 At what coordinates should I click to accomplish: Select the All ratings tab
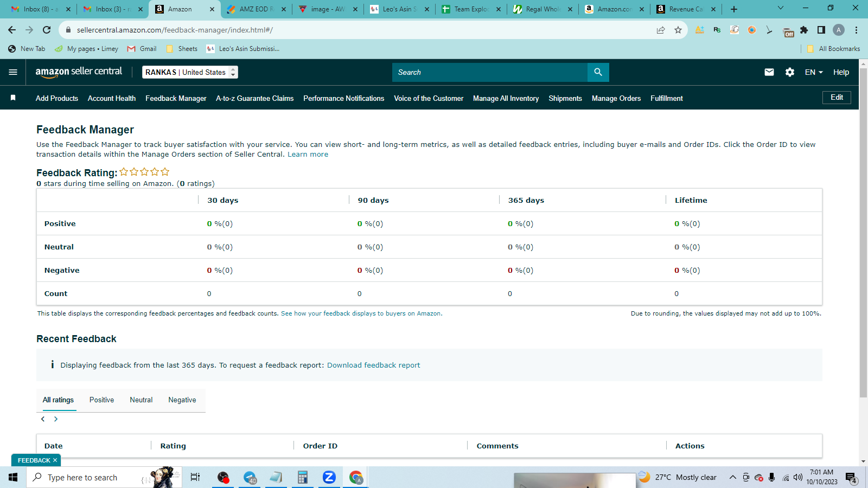(x=58, y=400)
